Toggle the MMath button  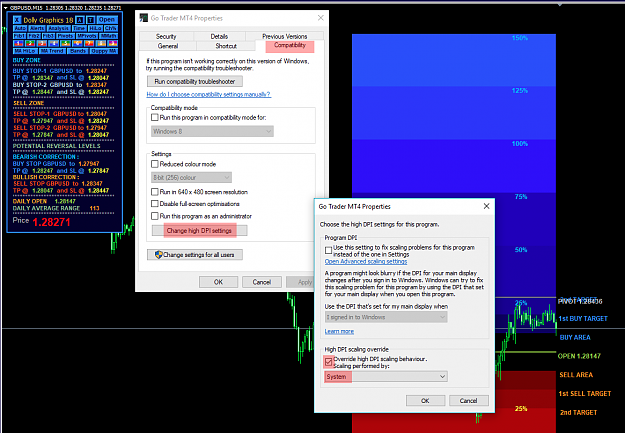click(108, 36)
